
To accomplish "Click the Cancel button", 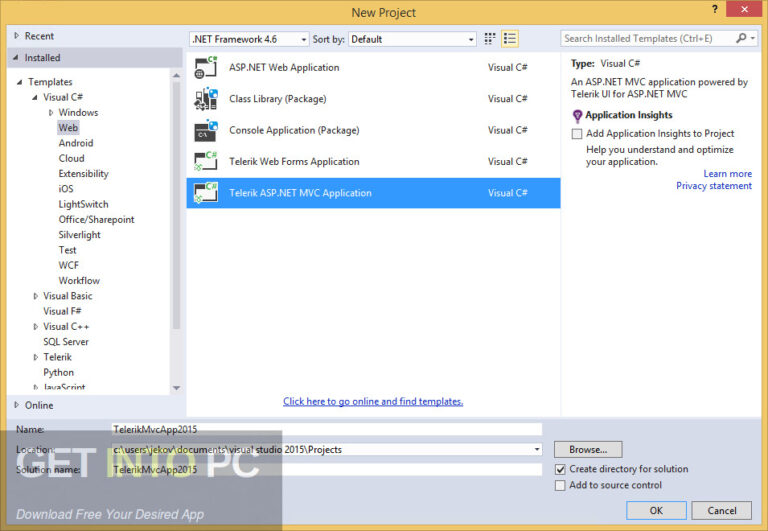I will [721, 510].
